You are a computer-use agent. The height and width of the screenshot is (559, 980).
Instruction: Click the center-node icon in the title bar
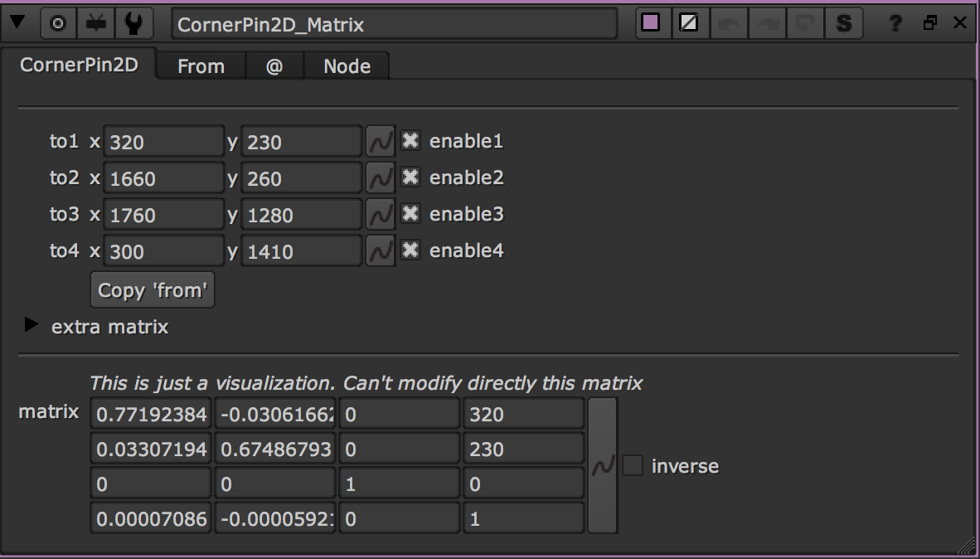click(x=57, y=23)
